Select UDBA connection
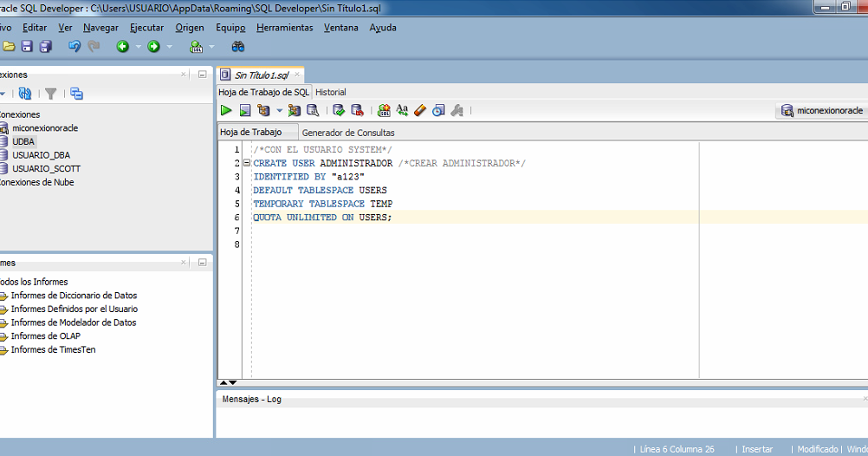Viewport: 868px width, 456px height. tap(23, 141)
